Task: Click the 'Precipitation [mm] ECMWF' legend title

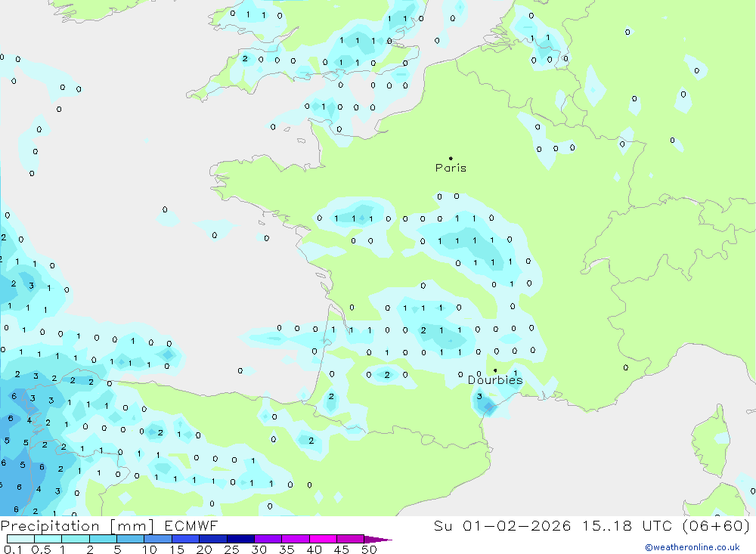Action: 109,525
